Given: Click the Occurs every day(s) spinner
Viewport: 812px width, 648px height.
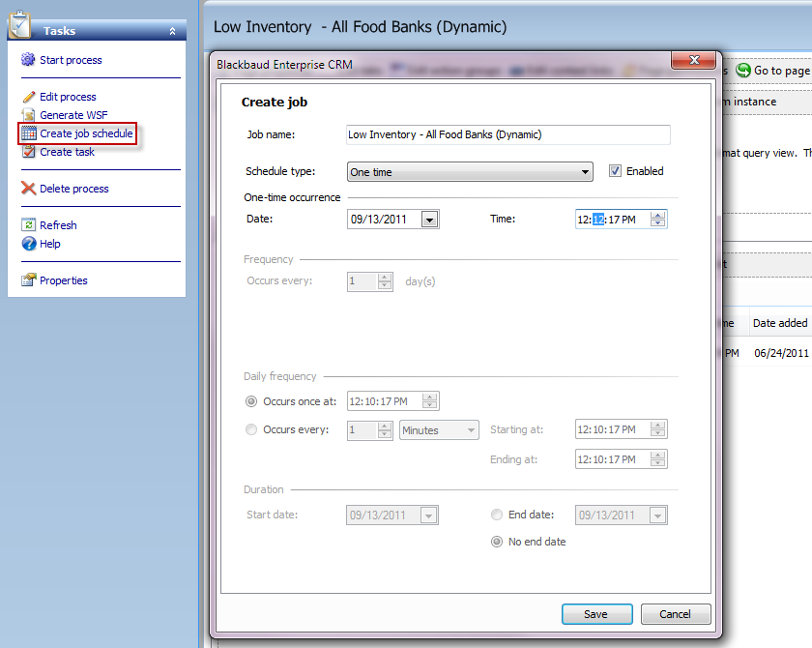Looking at the screenshot, I should coord(385,281).
